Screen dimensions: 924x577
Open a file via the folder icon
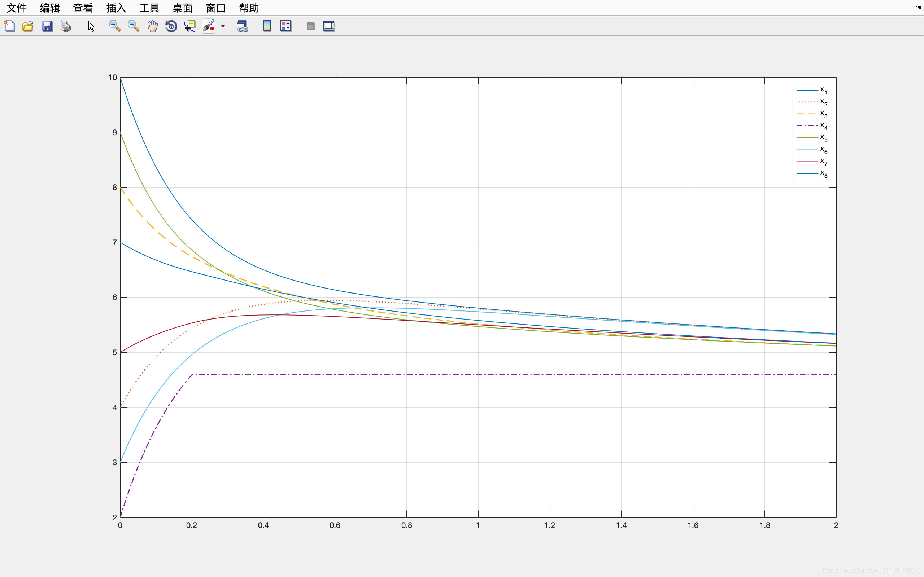pos(28,26)
